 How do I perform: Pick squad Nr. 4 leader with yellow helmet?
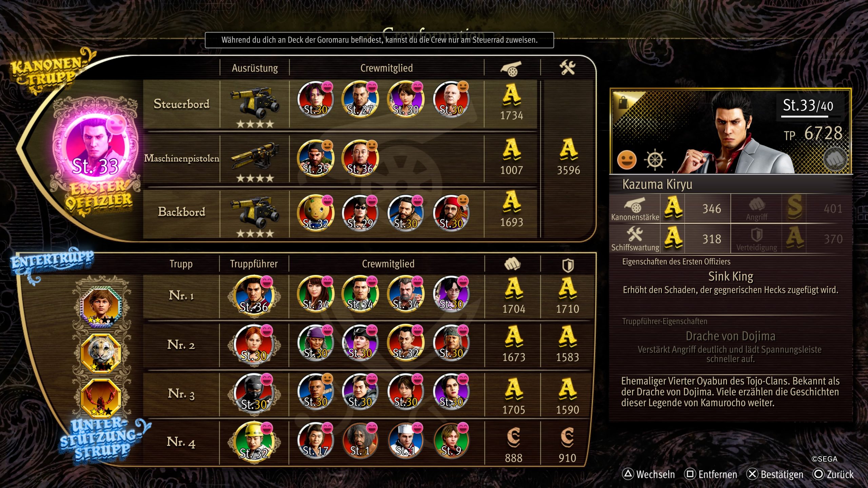(x=254, y=441)
